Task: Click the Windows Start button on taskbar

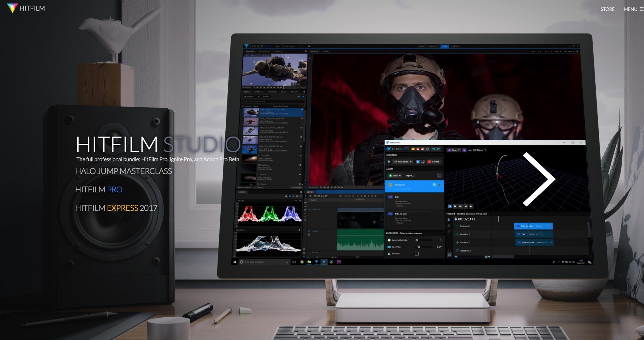Action: pos(235,262)
